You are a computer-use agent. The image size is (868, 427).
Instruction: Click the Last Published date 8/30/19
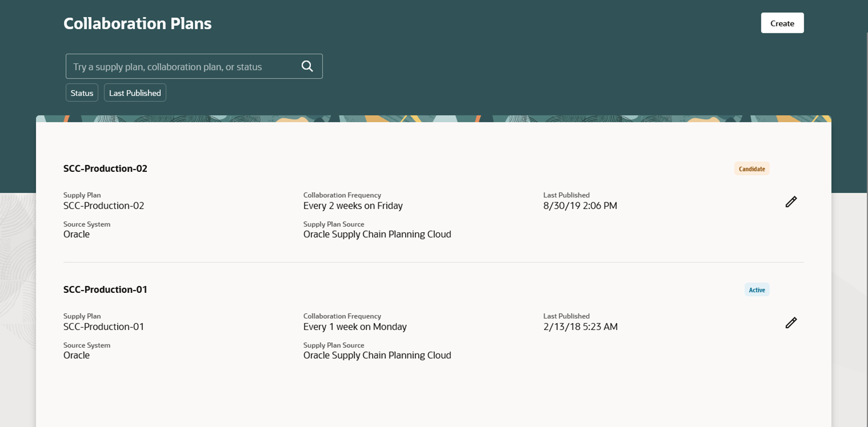581,205
